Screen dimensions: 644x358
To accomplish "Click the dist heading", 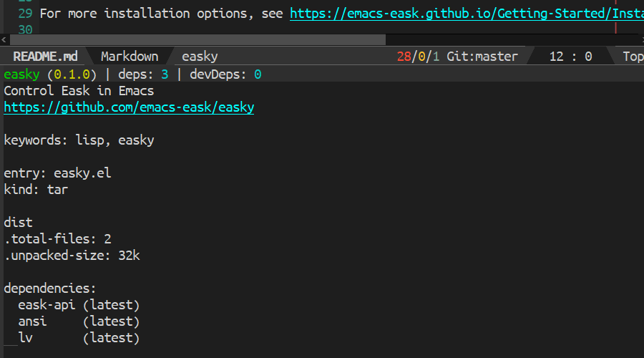I will point(18,223).
